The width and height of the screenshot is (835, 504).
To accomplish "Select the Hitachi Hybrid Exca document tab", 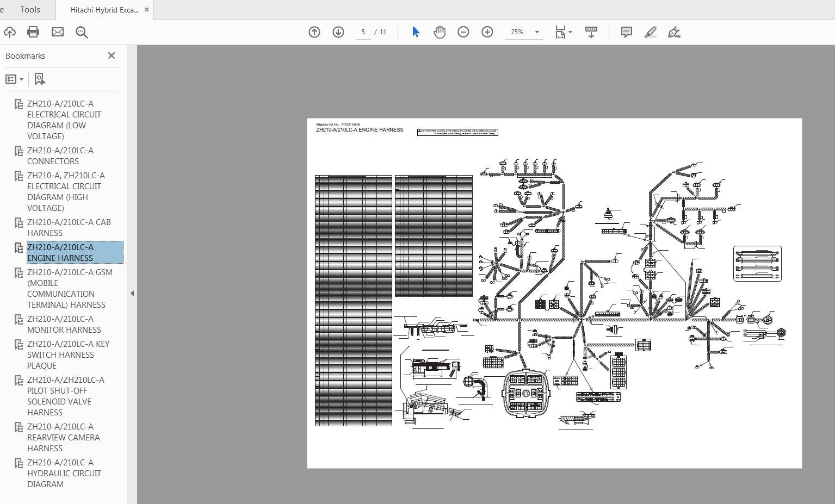I will pos(104,9).
